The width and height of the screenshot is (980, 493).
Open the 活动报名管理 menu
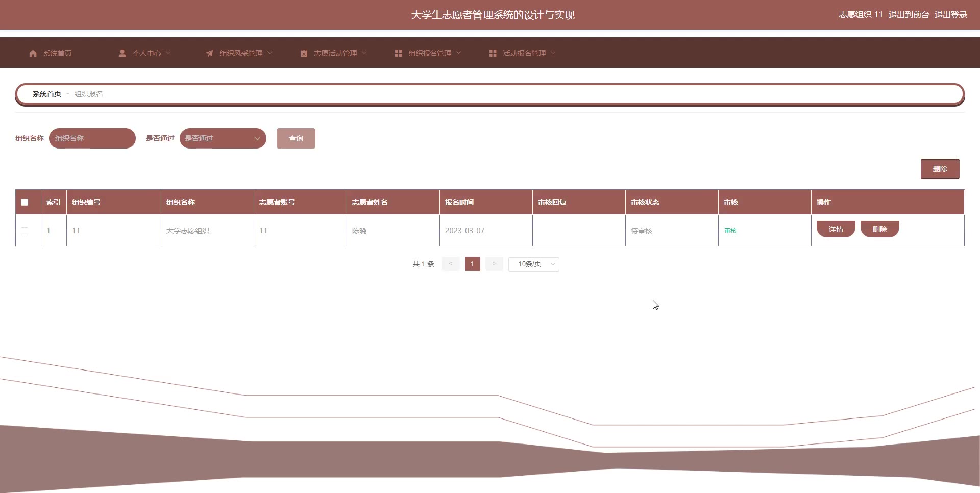tap(523, 53)
